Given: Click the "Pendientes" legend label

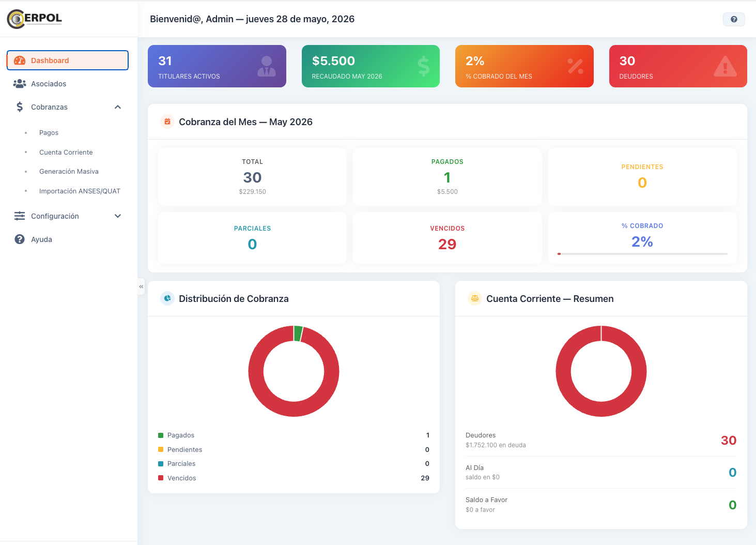Looking at the screenshot, I should click(x=184, y=450).
